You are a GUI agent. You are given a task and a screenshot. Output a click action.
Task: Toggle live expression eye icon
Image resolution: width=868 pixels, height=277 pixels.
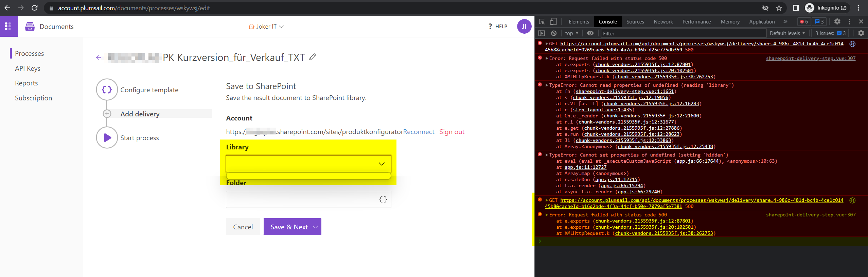[x=590, y=33]
